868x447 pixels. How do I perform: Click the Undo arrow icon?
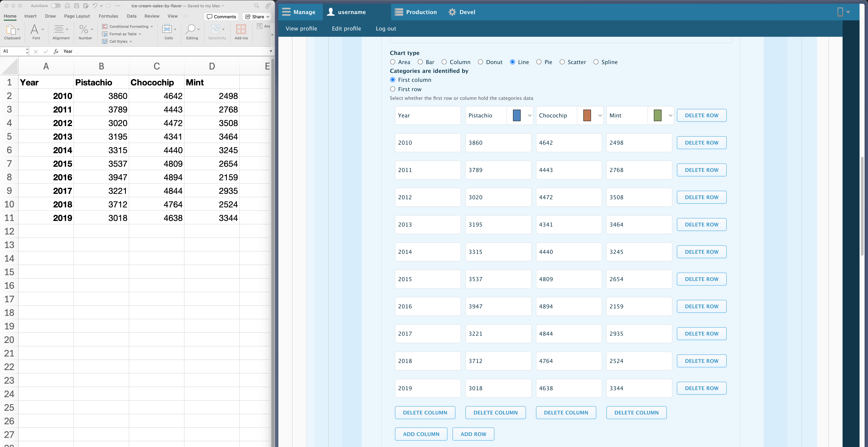click(x=95, y=6)
